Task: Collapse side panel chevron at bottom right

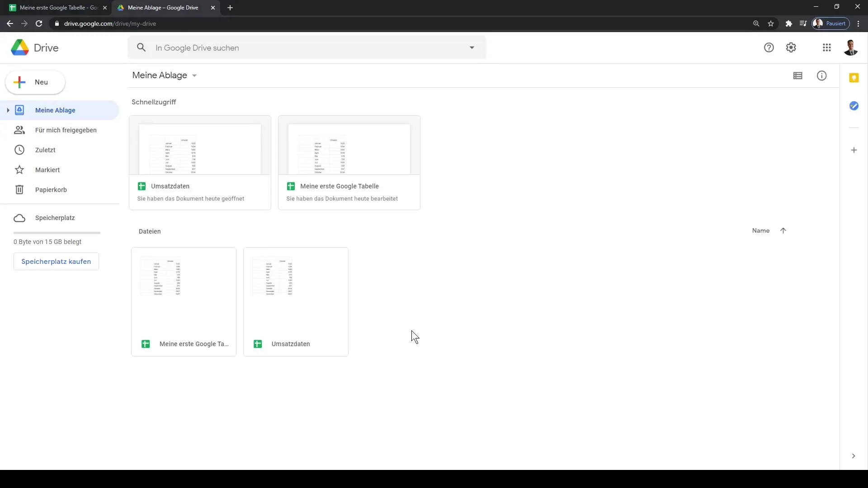Action: (853, 456)
